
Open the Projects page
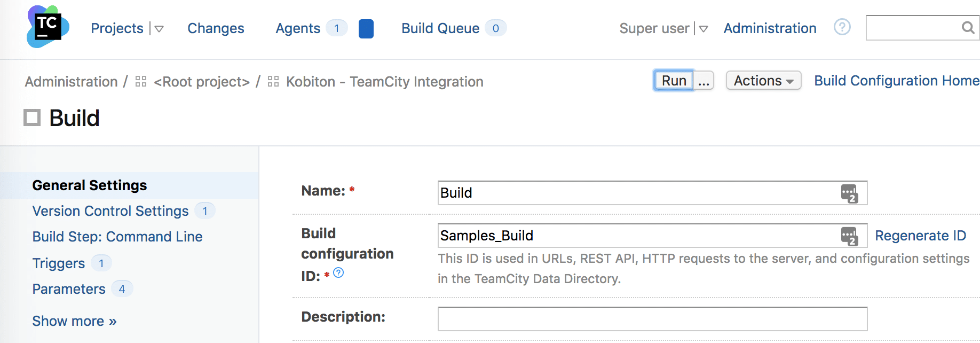[117, 28]
